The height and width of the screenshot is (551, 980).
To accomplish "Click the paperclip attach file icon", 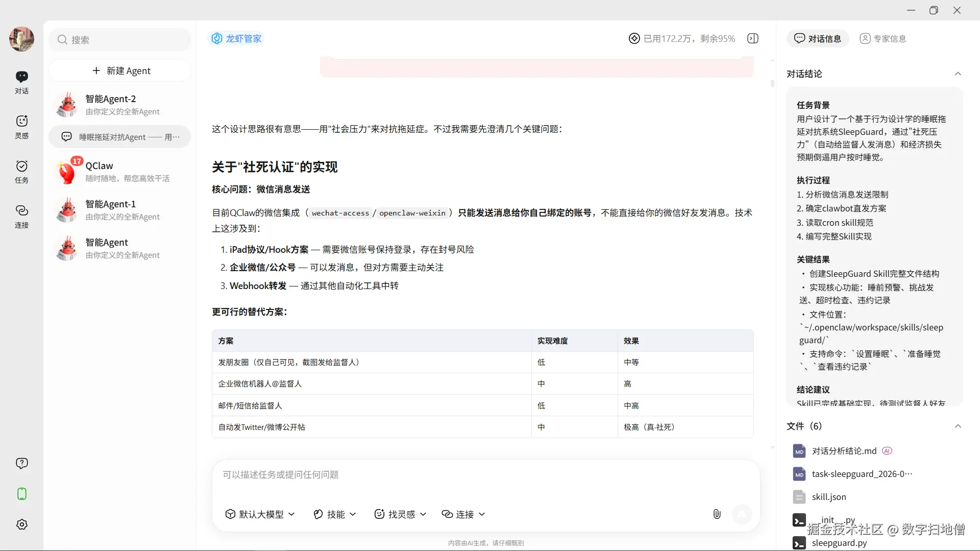I will [717, 514].
